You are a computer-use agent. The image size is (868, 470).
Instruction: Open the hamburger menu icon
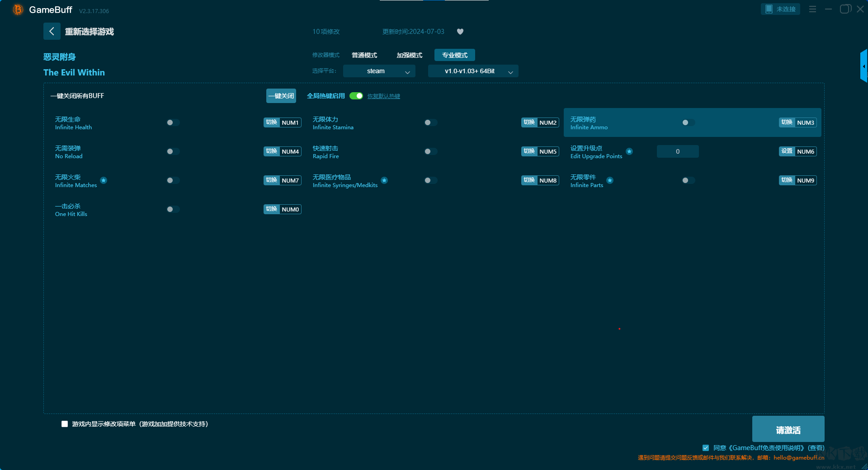point(812,9)
